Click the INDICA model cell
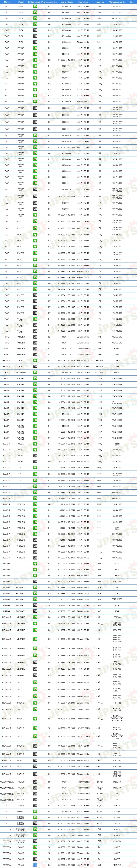The image size is (137, 868). (20, 806)
